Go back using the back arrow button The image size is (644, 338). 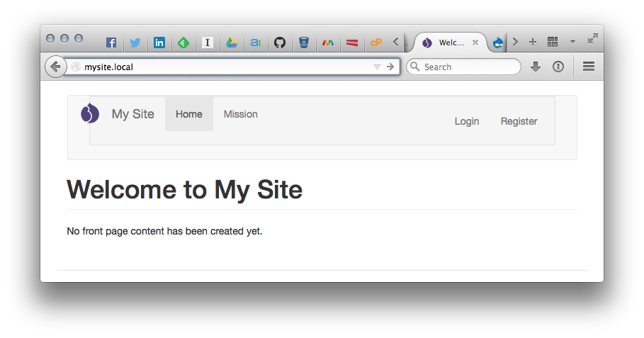[x=56, y=67]
